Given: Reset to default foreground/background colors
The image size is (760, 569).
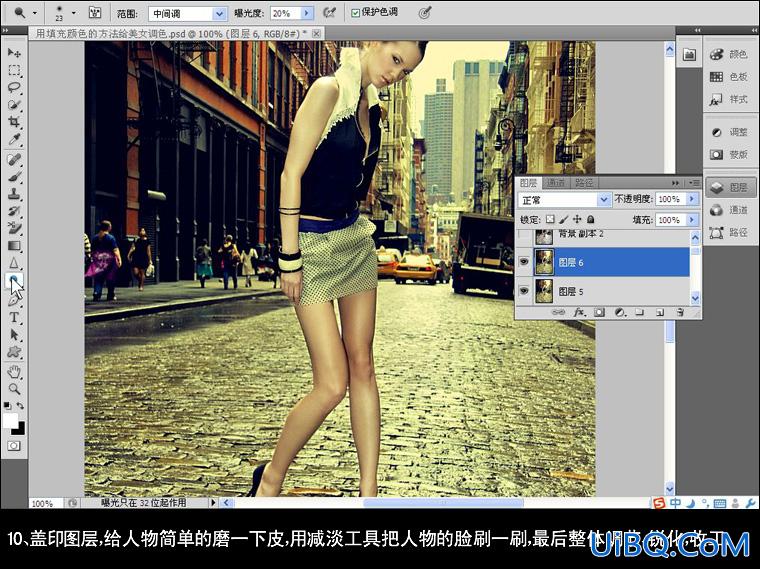Looking at the screenshot, I should pos(7,405).
